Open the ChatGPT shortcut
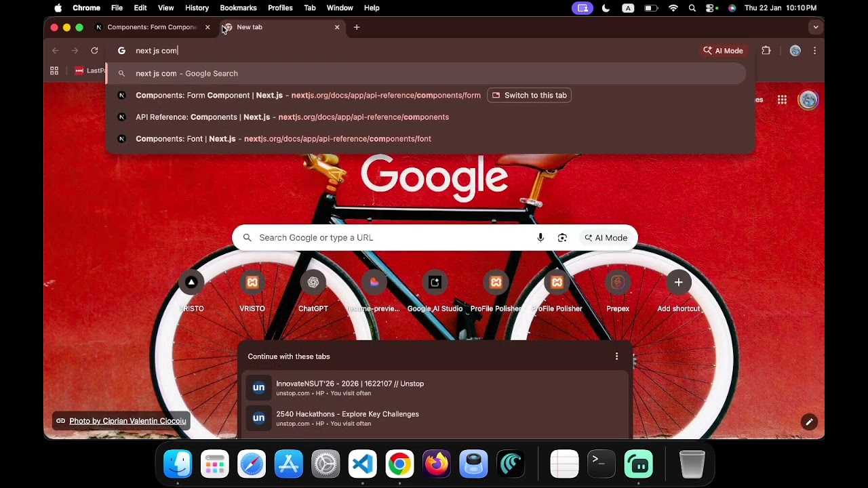Image resolution: width=868 pixels, height=488 pixels. coord(313,289)
